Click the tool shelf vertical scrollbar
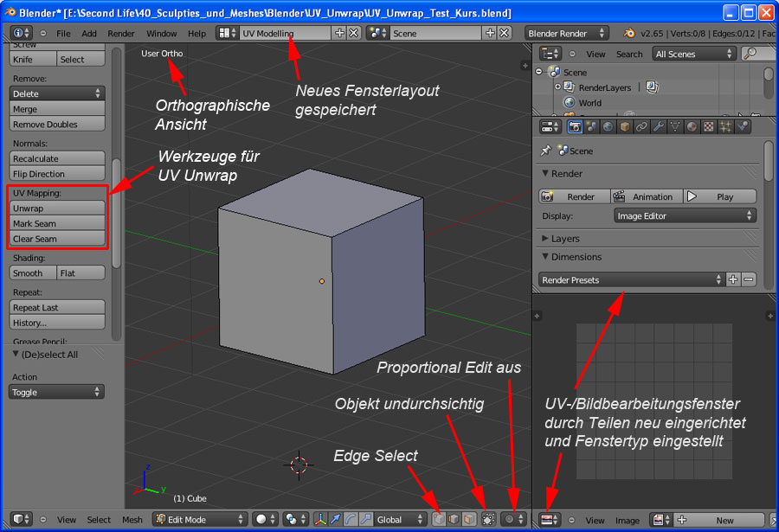The height and width of the screenshot is (532, 779). tap(117, 173)
